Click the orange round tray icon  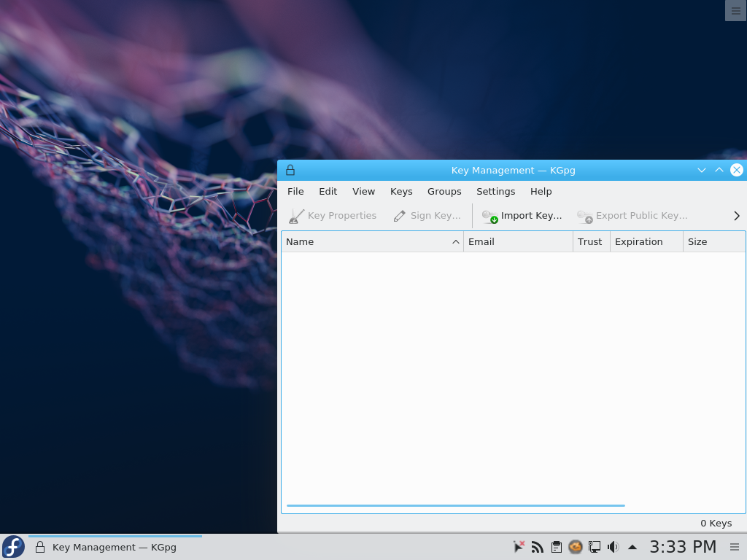(576, 547)
